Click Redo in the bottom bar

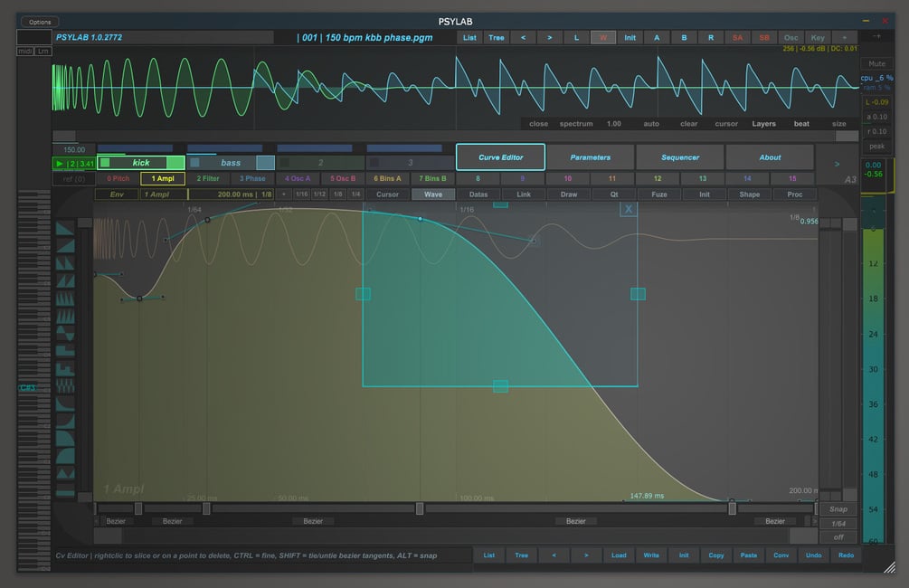(846, 555)
